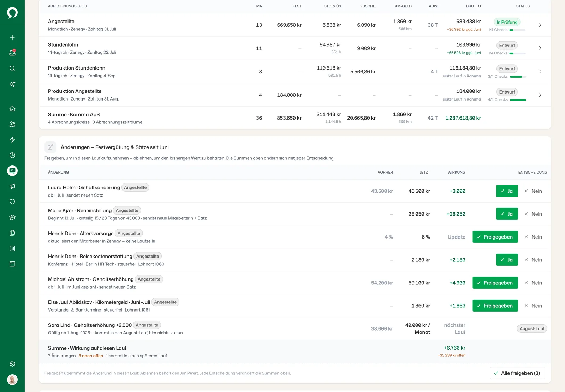This screenshot has width=565, height=392.
Task: Expand the Angestellte payroll row chevron
Action: (540, 25)
